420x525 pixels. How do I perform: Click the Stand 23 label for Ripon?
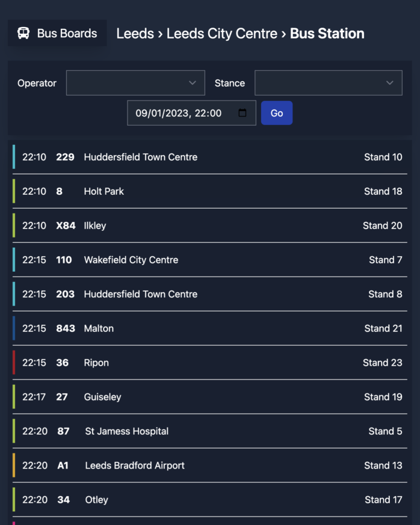coord(383,363)
